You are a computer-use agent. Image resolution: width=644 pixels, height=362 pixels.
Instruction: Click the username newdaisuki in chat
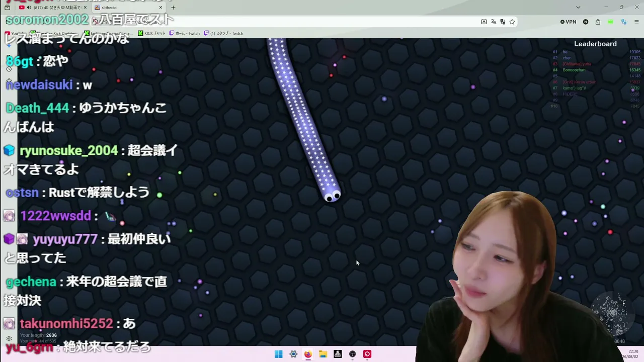click(x=39, y=84)
